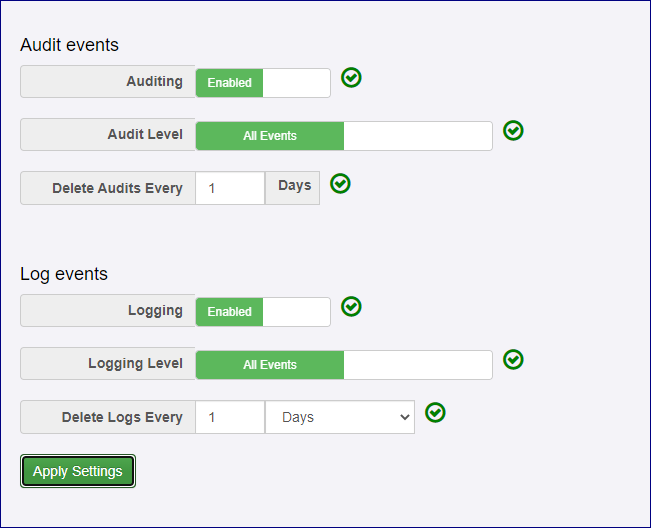This screenshot has height=528, width=651.
Task: Disable auditing via the white toggle area
Action: (296, 83)
